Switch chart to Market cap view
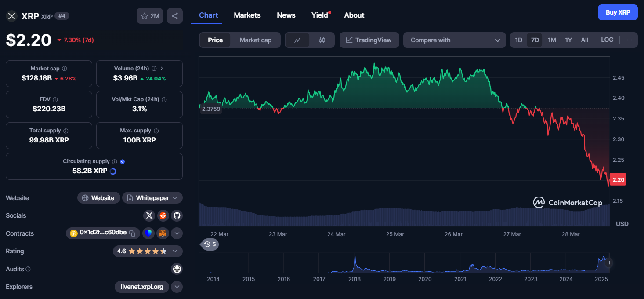 click(256, 40)
